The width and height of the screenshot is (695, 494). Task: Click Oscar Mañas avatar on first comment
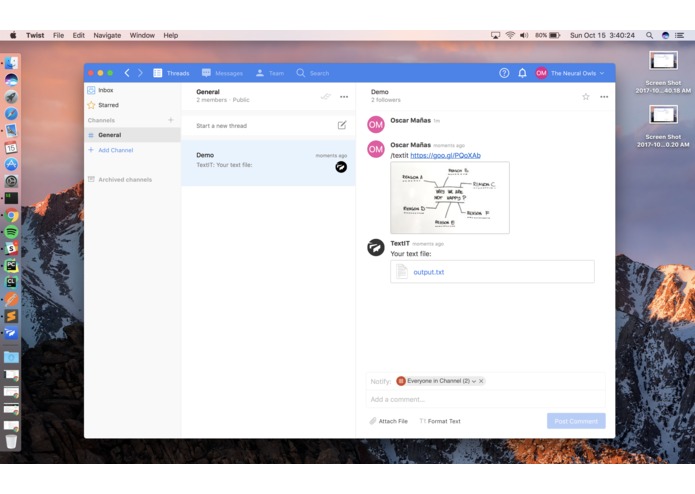[x=376, y=124]
